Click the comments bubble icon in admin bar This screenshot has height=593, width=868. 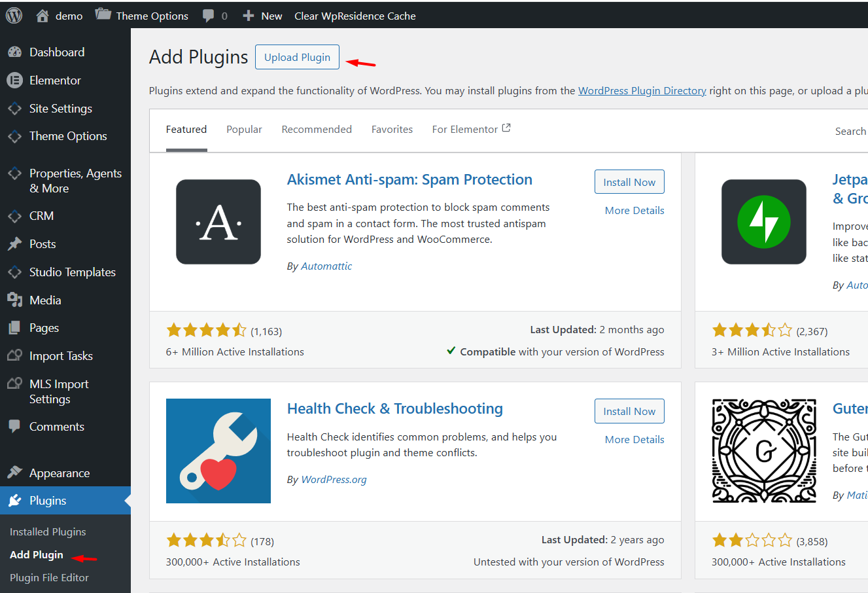point(209,16)
